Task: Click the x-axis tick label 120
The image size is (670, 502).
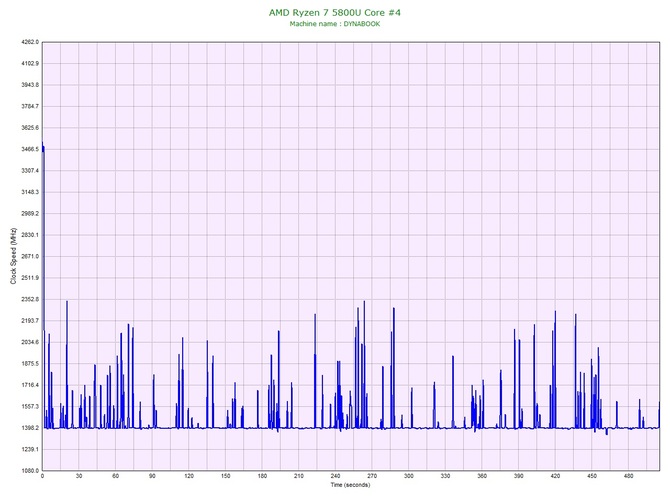Action: coord(189,476)
